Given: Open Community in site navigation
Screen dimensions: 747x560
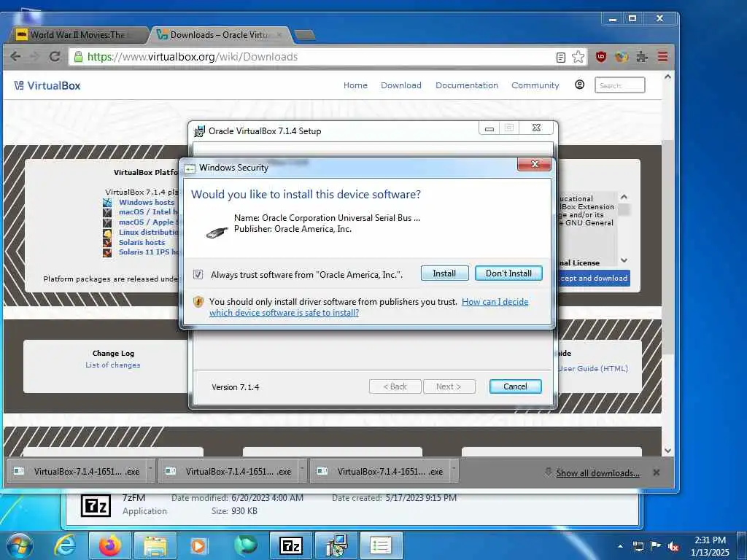Looking at the screenshot, I should click(x=535, y=85).
